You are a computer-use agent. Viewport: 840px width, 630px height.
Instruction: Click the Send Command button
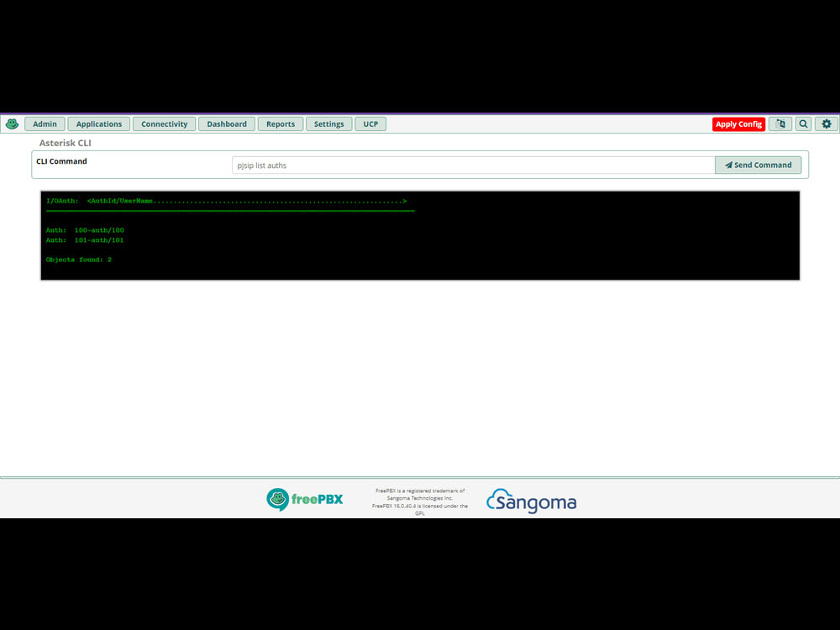coord(758,165)
